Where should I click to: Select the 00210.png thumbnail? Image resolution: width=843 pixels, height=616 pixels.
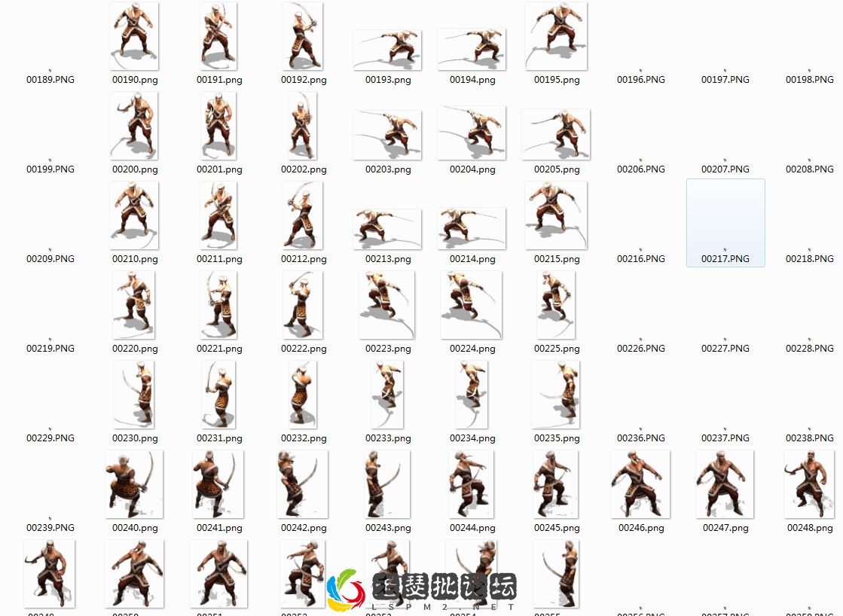[134, 215]
